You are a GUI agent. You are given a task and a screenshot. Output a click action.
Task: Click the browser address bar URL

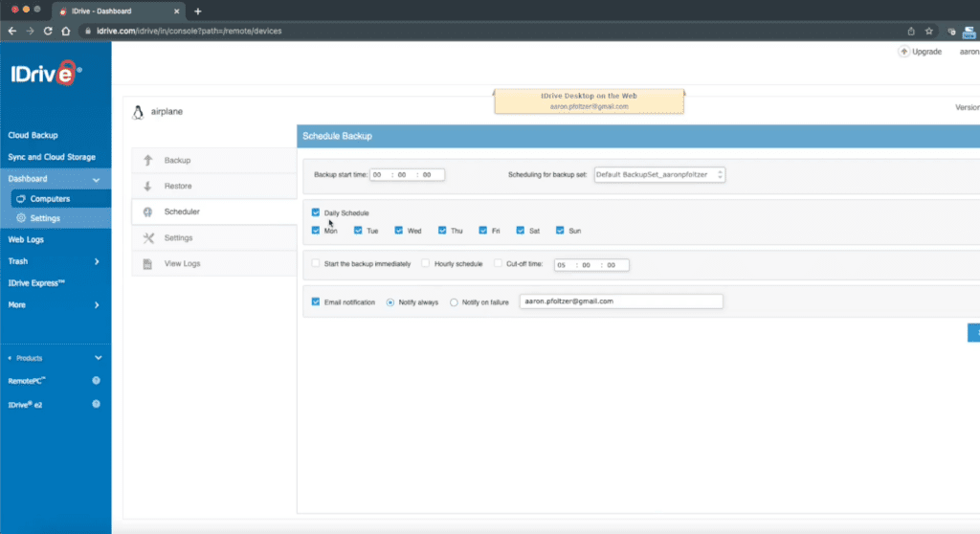pos(189,31)
